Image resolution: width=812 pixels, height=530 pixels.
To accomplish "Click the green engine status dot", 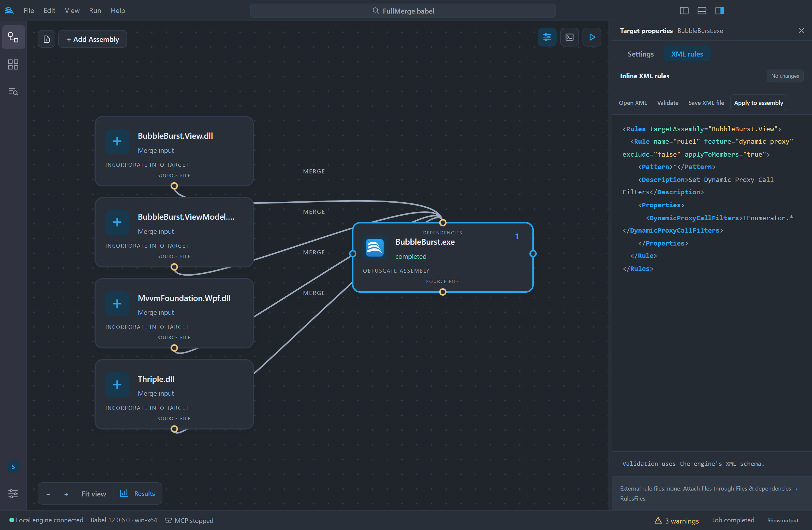I will 11,520.
